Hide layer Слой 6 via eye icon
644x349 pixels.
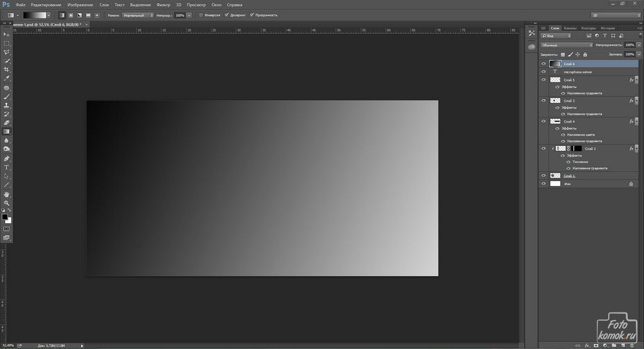[544, 64]
